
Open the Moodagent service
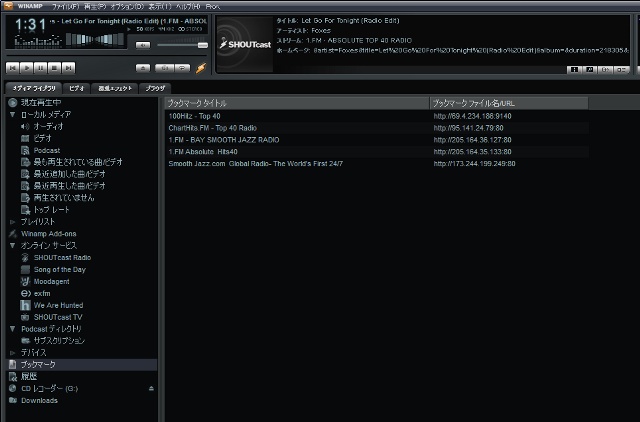pyautogui.click(x=51, y=282)
